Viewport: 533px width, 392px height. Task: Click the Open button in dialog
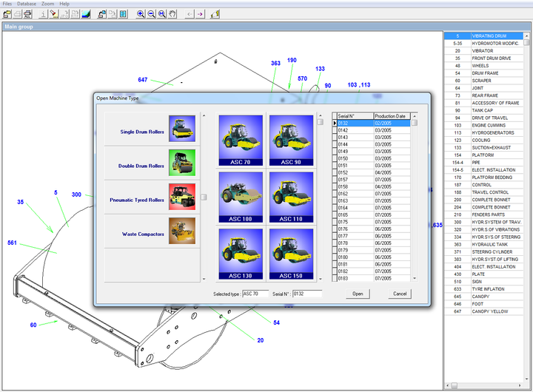point(358,294)
